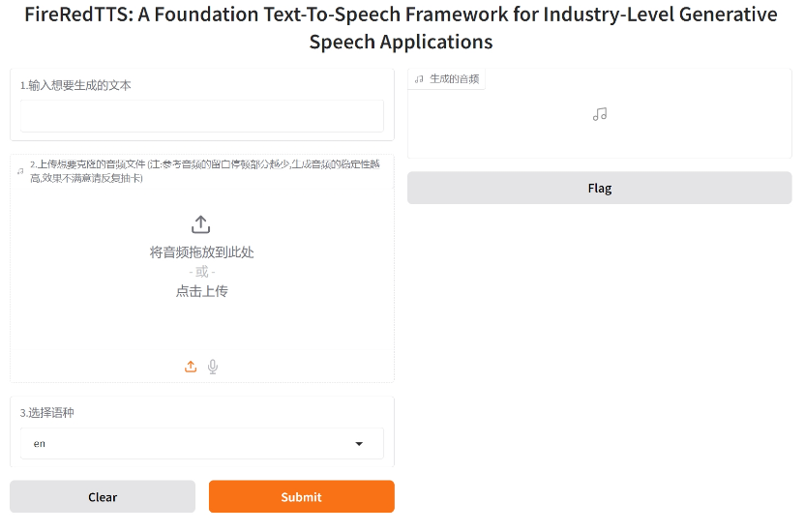805x532 pixels.
Task: Click the FireRedTTS page title heading
Action: tap(401, 28)
